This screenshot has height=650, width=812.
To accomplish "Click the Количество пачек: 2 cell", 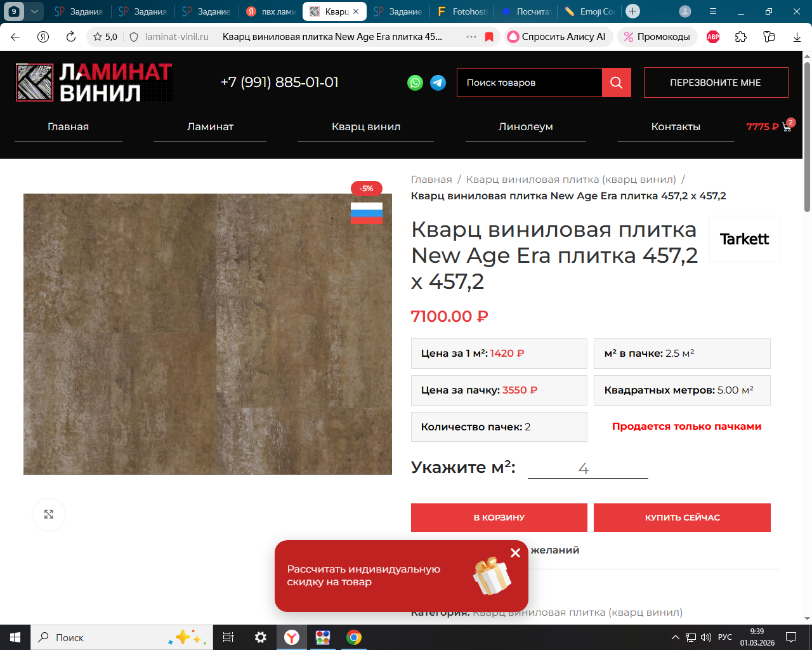I will [x=499, y=427].
